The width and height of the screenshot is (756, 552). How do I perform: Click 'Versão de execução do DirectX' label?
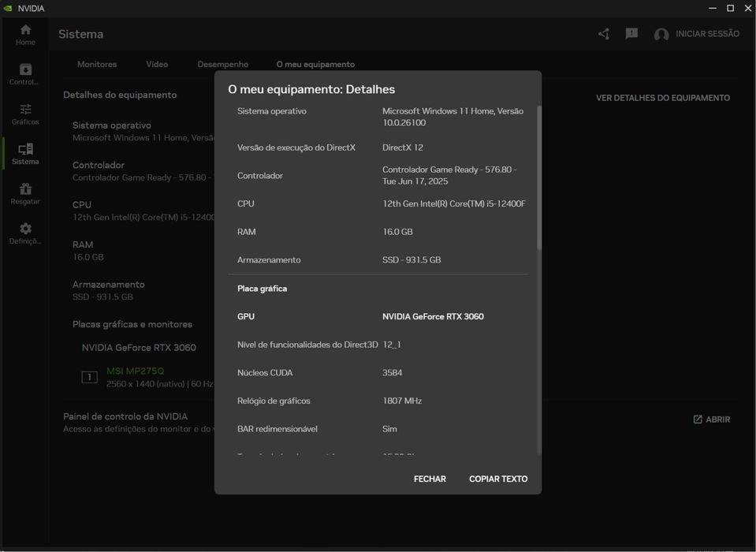296,147
